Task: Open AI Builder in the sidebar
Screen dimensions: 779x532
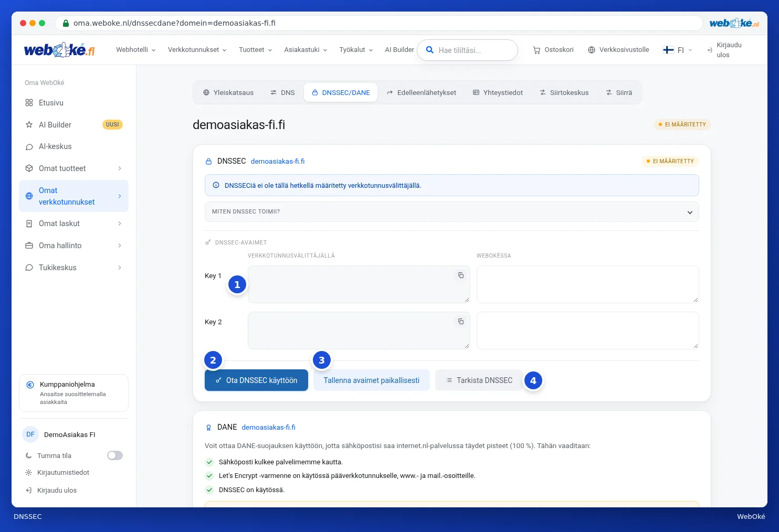Action: point(73,125)
